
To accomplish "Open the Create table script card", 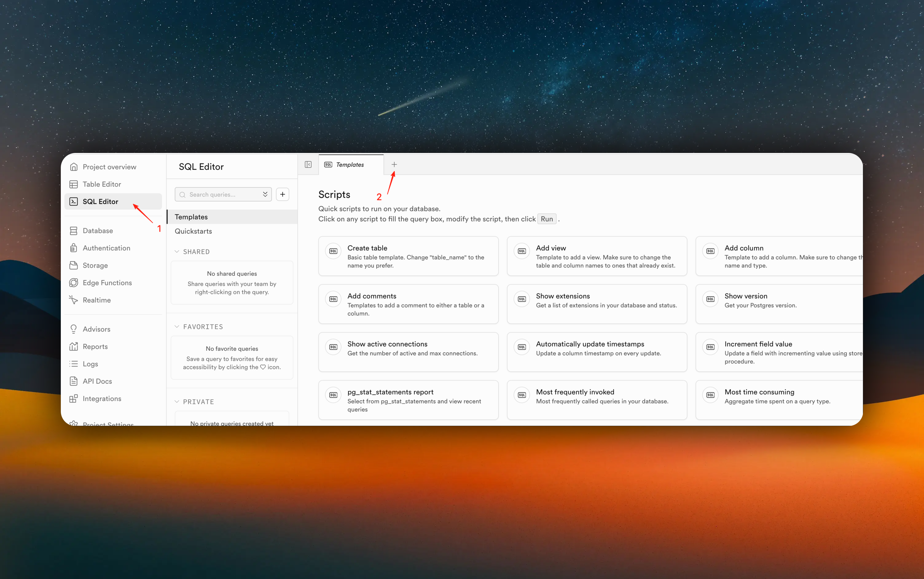I will point(408,256).
